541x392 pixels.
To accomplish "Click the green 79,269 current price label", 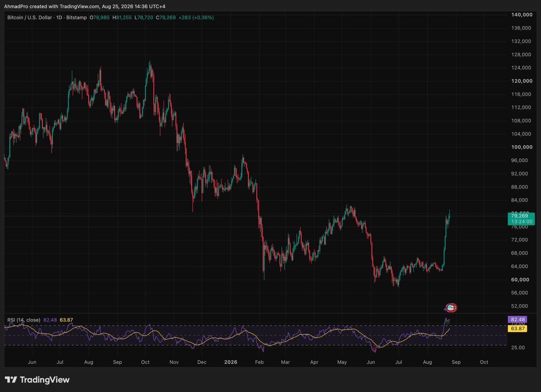I will tap(517, 218).
